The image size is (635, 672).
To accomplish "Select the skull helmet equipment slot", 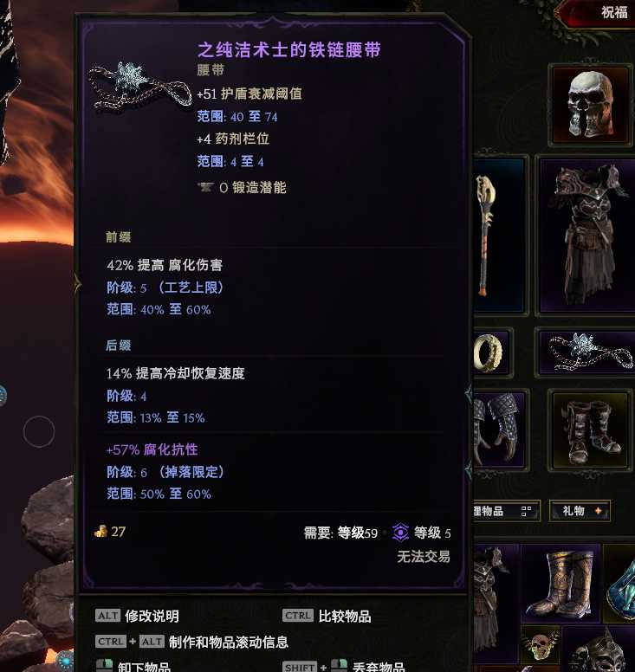I will point(591,105).
